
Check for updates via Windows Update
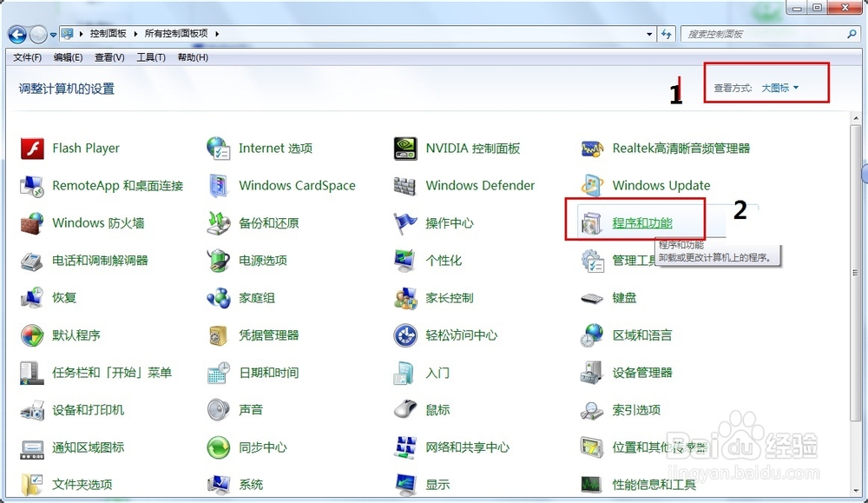pyautogui.click(x=662, y=185)
